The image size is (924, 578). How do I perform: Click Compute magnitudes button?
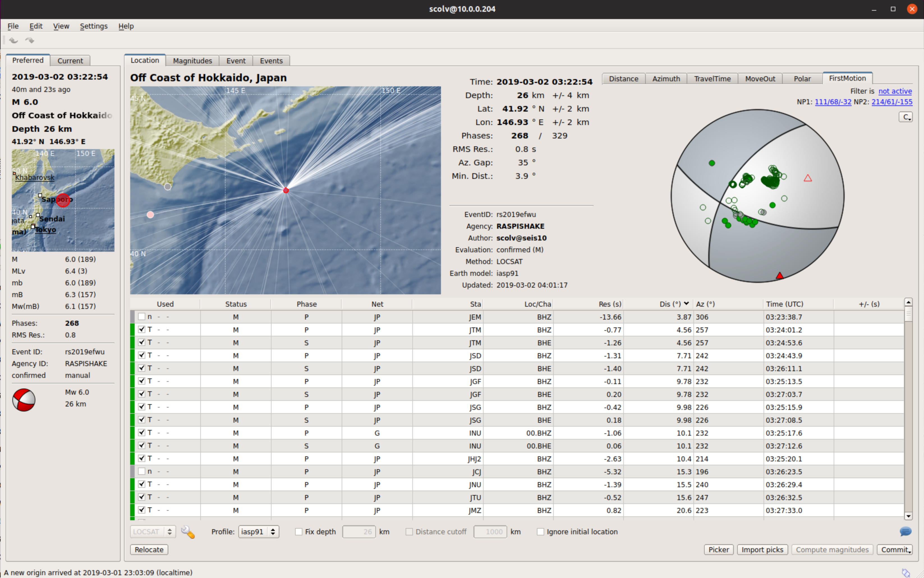pos(832,550)
